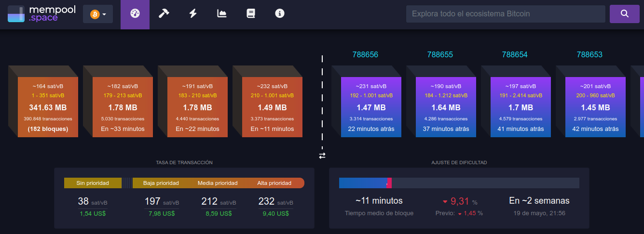Viewport: 644px width, 234px height.
Task: Click the purple search magnifier button
Action: pyautogui.click(x=624, y=14)
